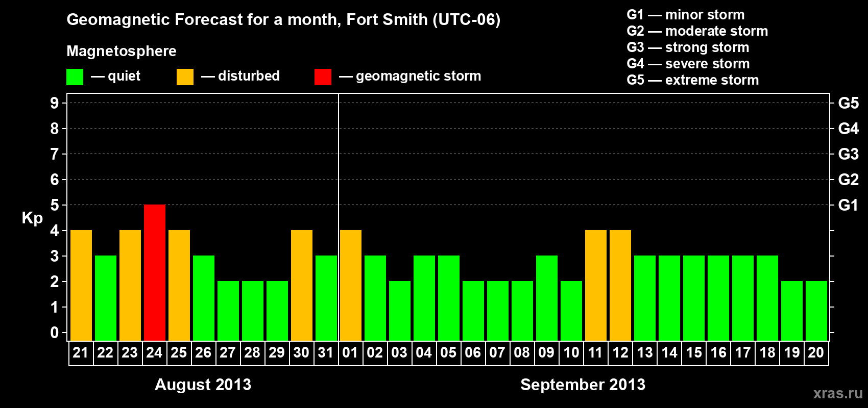The image size is (868, 408).
Task: Select the green bar for September 20
Action: point(816,311)
